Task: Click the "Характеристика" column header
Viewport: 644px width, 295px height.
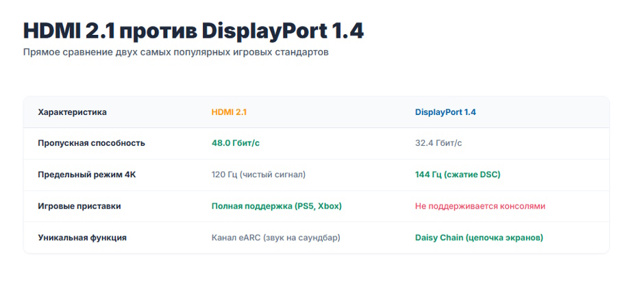Action: pos(73,112)
